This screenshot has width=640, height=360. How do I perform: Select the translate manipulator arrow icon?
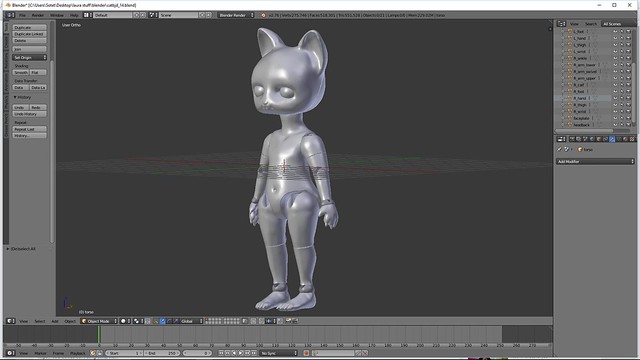[x=162, y=321]
